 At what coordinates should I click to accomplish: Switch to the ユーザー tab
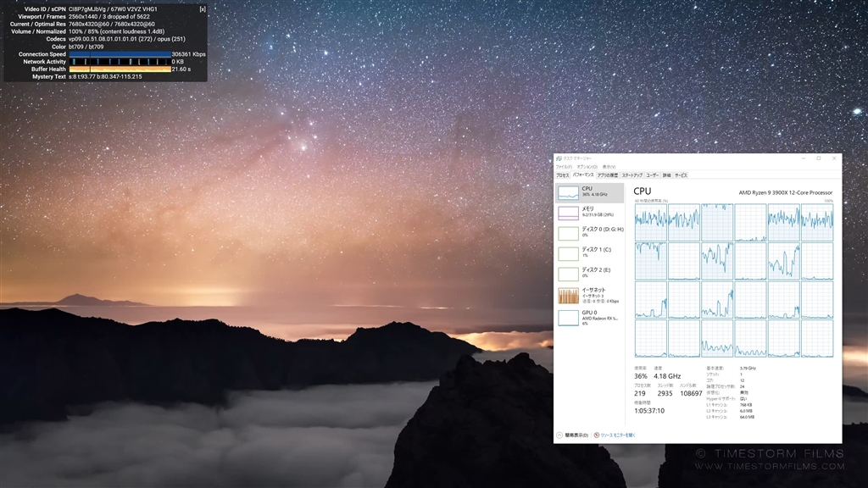coord(653,175)
